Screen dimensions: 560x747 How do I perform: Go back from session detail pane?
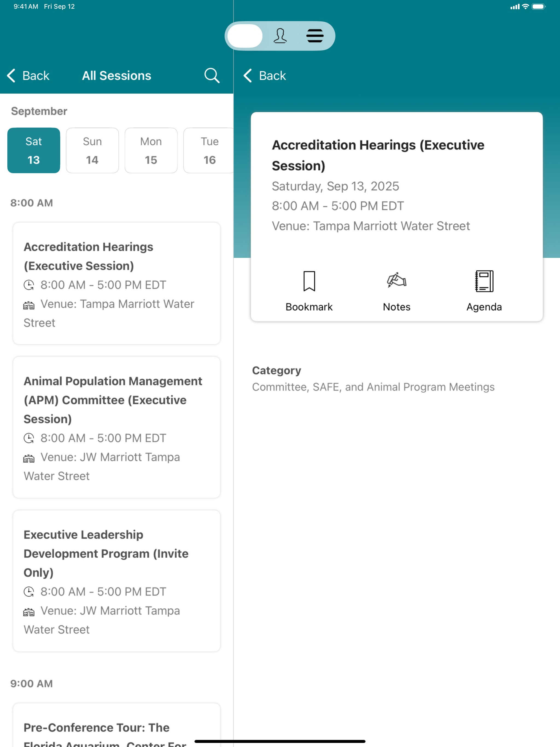pos(264,76)
